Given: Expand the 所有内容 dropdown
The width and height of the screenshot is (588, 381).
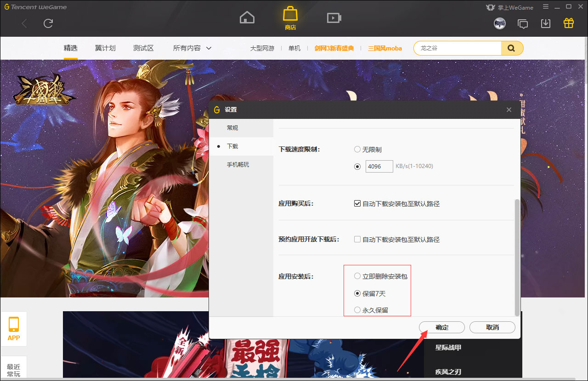Looking at the screenshot, I should 192,48.
